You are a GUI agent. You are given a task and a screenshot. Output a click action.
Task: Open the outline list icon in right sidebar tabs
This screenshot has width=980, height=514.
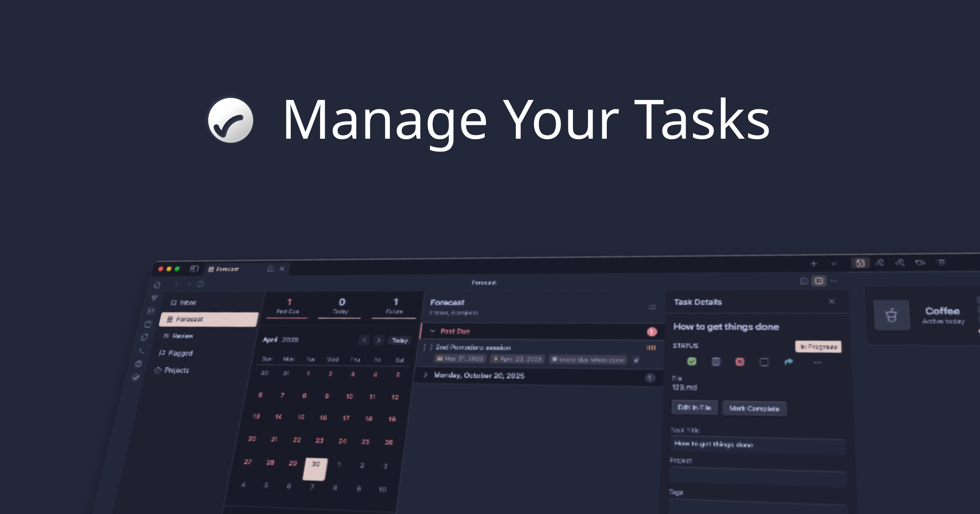pyautogui.click(x=941, y=262)
